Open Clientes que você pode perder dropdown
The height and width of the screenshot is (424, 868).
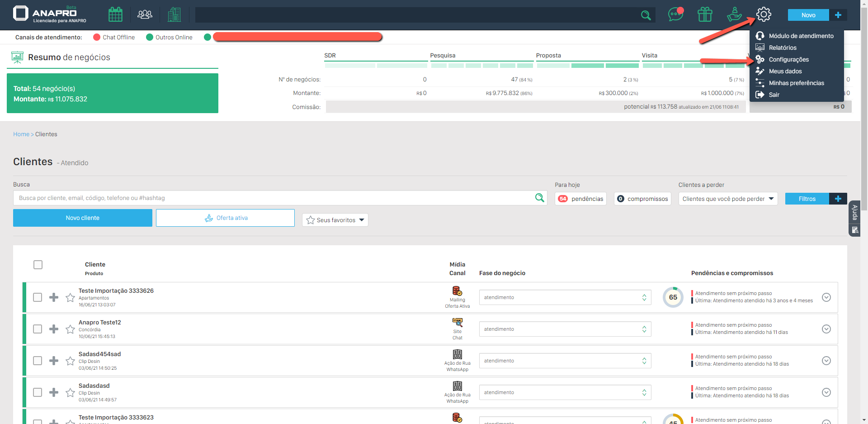(727, 199)
